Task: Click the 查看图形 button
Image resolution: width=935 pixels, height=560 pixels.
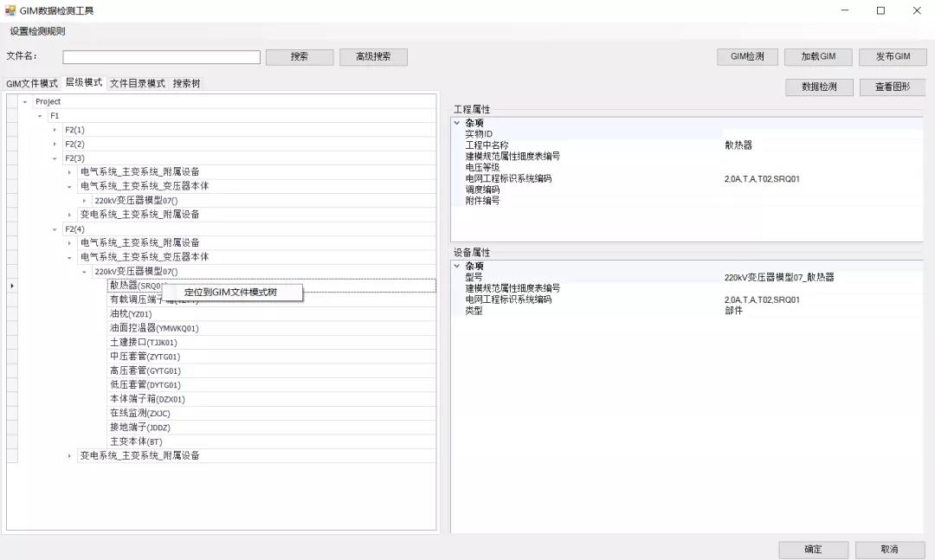Action: pos(893,87)
